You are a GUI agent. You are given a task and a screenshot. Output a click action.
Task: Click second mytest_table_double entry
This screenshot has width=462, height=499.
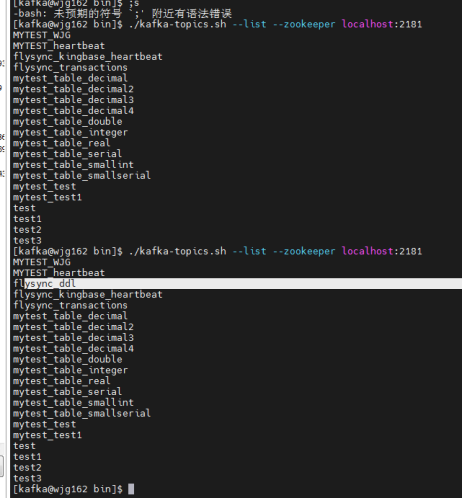[x=68, y=359]
